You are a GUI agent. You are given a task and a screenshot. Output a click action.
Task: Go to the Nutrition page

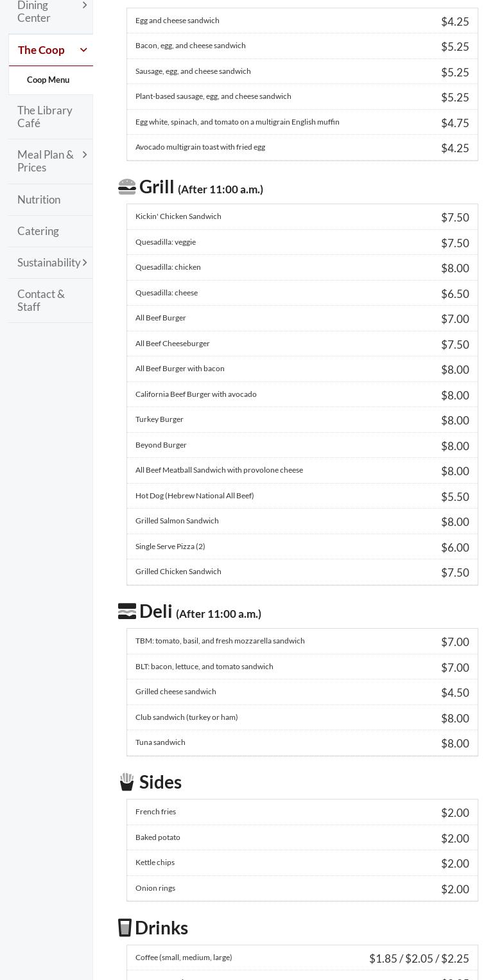(x=39, y=200)
